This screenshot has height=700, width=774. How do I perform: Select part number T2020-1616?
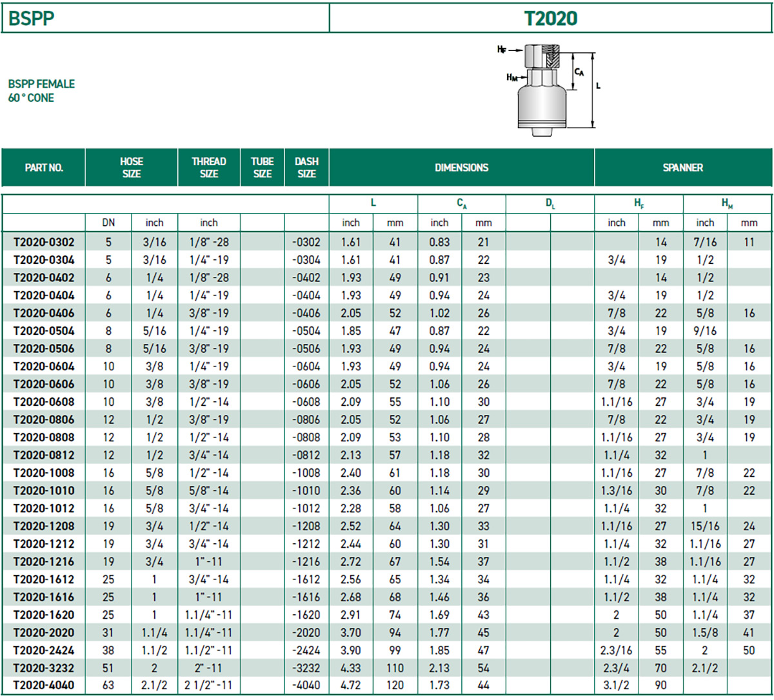click(x=44, y=597)
